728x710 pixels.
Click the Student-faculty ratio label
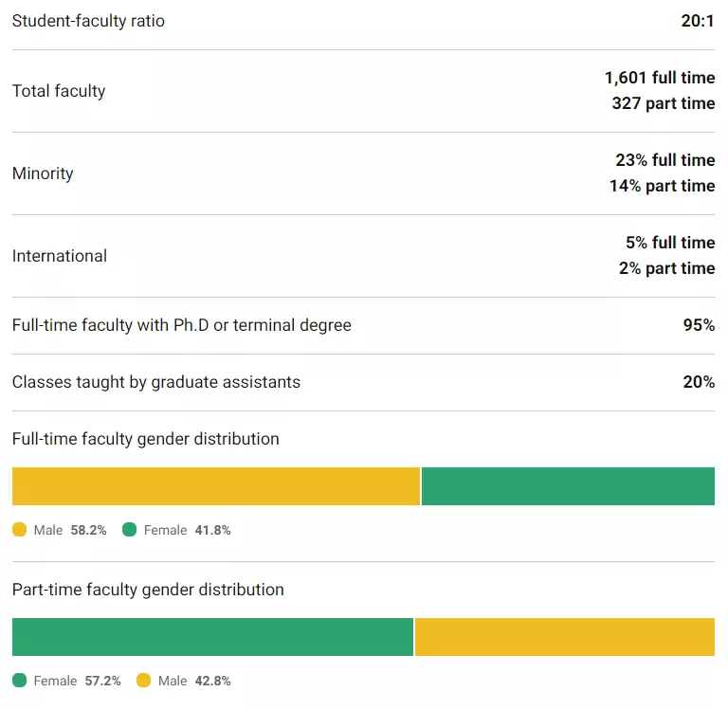88,21
